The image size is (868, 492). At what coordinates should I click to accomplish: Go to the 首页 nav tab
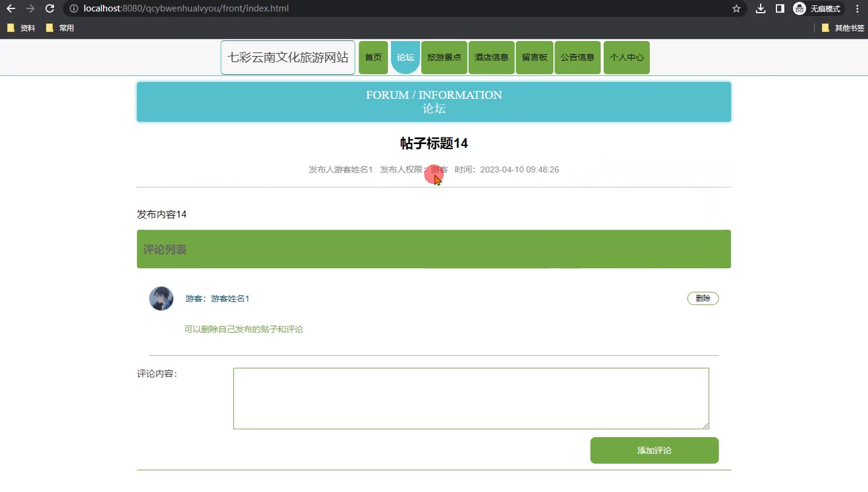(x=373, y=57)
